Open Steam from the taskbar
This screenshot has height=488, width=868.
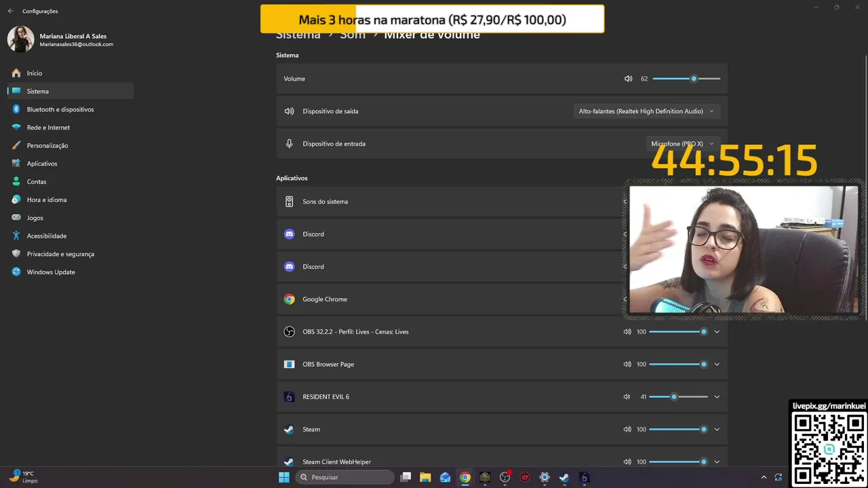click(564, 477)
